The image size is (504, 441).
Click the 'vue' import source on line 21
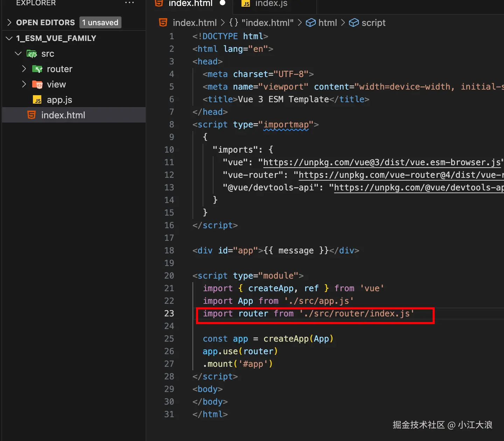[372, 288]
